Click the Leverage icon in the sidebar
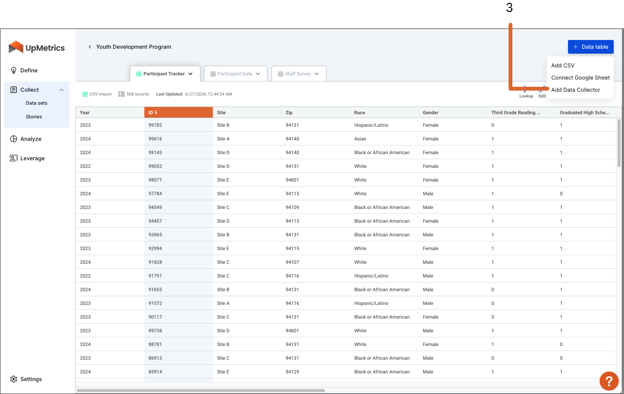The image size is (624, 394). pyautogui.click(x=14, y=158)
